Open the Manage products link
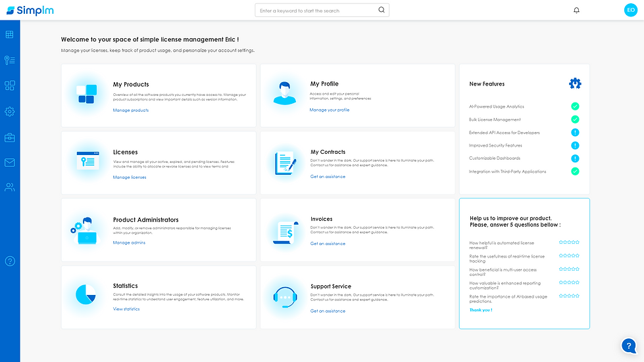644x362 pixels. click(x=131, y=110)
